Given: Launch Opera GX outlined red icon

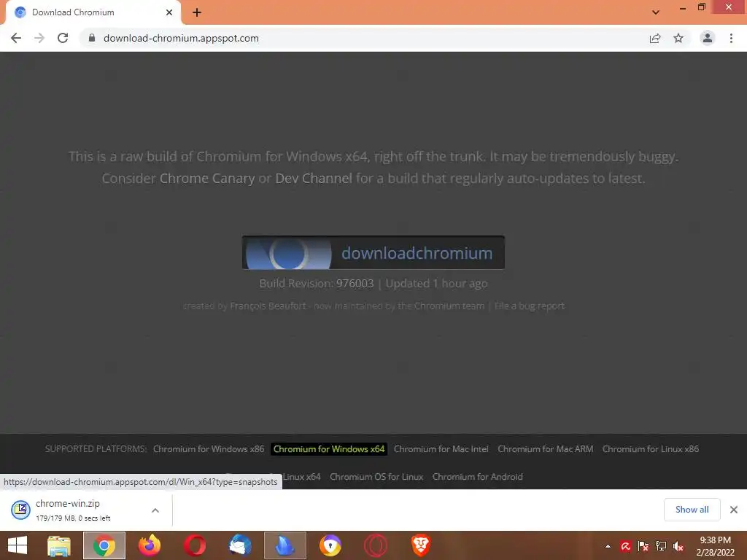Looking at the screenshot, I should click(x=376, y=545).
